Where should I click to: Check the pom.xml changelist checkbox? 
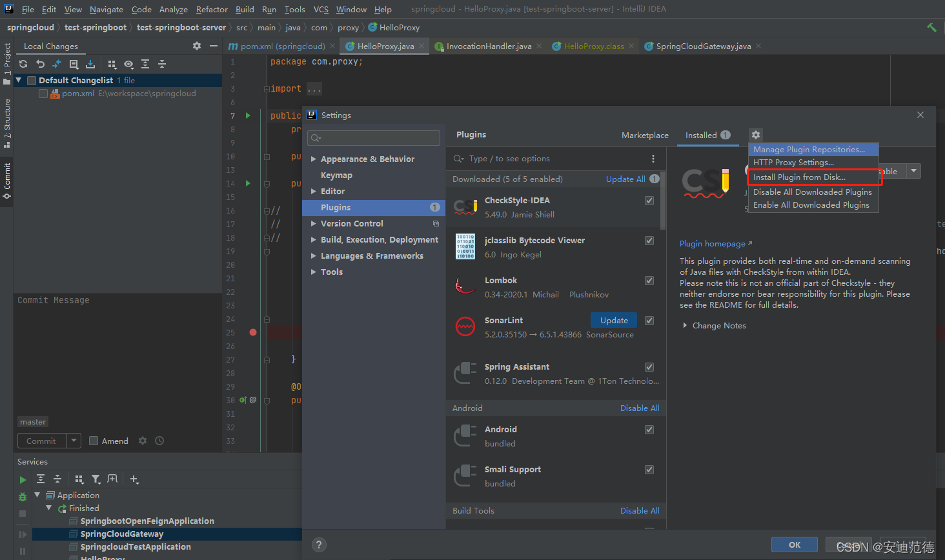click(x=43, y=93)
